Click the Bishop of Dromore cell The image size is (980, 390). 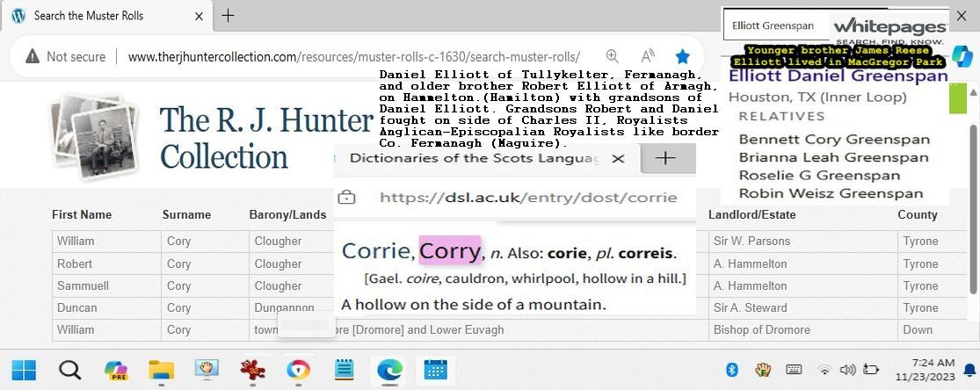coord(803,329)
